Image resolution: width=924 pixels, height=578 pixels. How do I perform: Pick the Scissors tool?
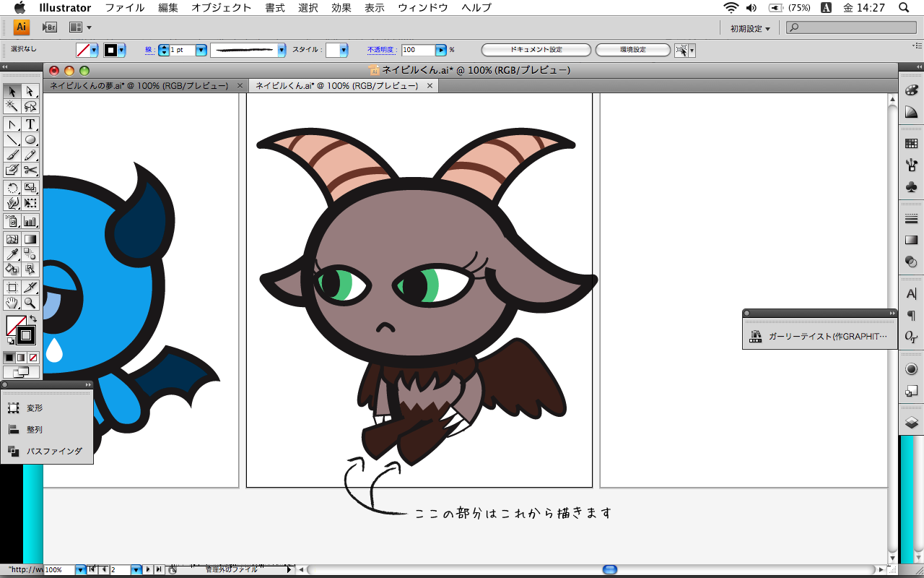pos(30,171)
